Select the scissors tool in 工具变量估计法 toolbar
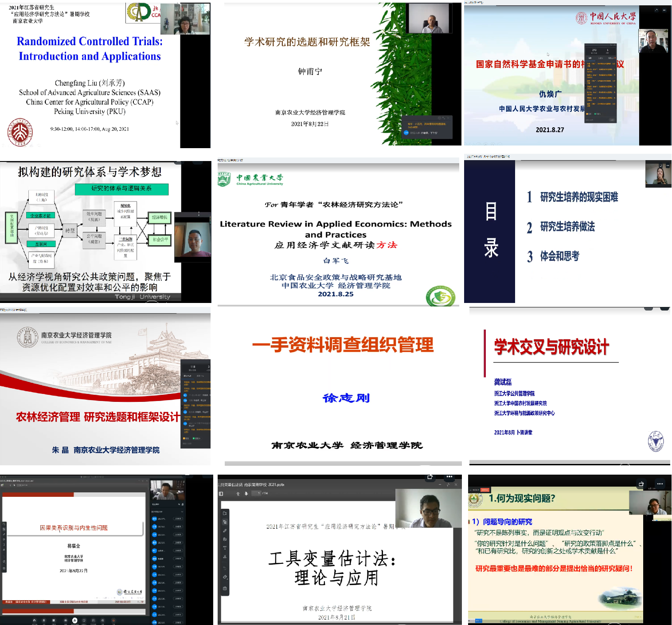The width and height of the screenshot is (672, 625). (225, 556)
